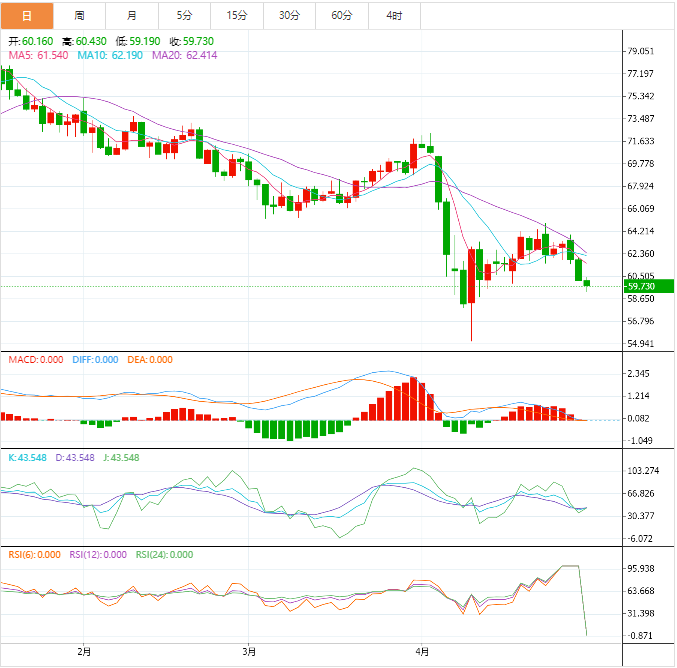
Task: Switch to the monthly 月 tab
Action: click(x=132, y=16)
